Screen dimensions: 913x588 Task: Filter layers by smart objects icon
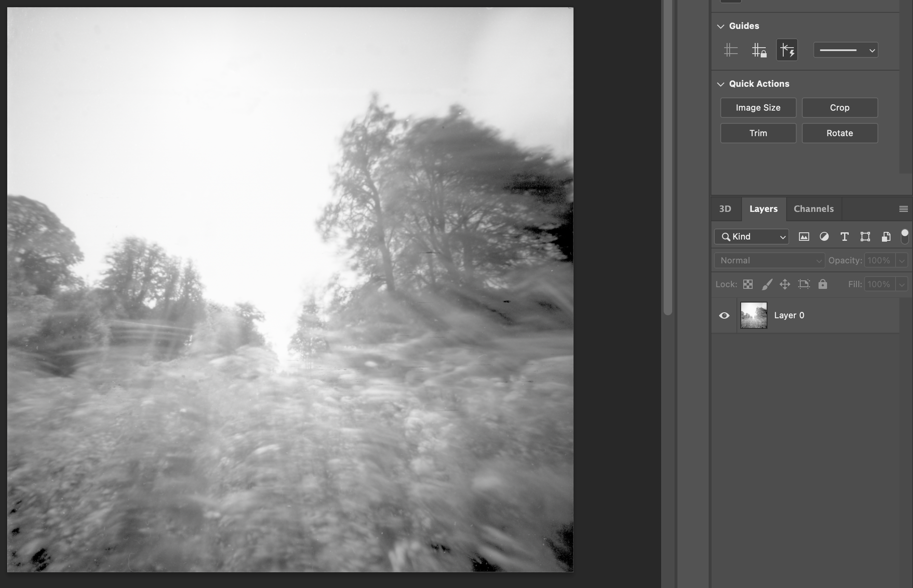[886, 237]
